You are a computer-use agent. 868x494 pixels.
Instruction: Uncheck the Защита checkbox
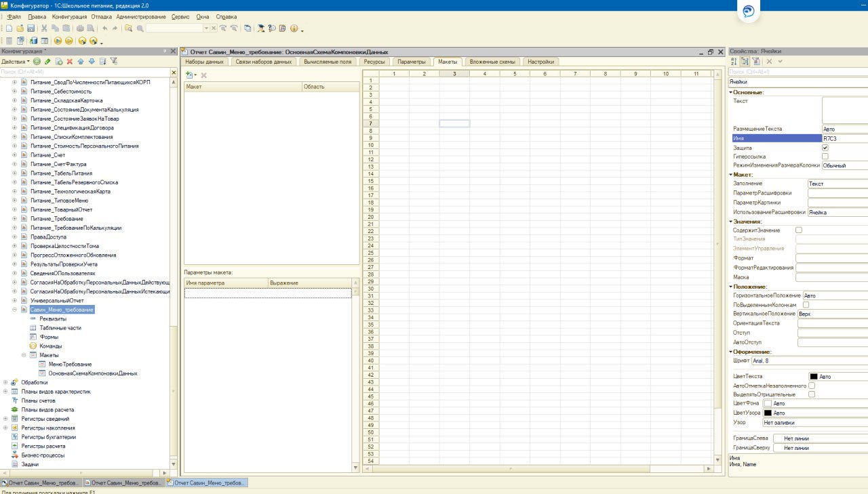tap(825, 148)
